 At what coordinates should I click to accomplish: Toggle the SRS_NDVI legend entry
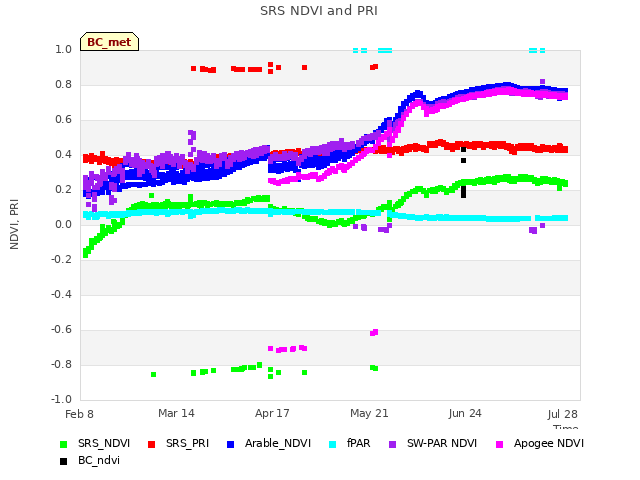click(95, 444)
